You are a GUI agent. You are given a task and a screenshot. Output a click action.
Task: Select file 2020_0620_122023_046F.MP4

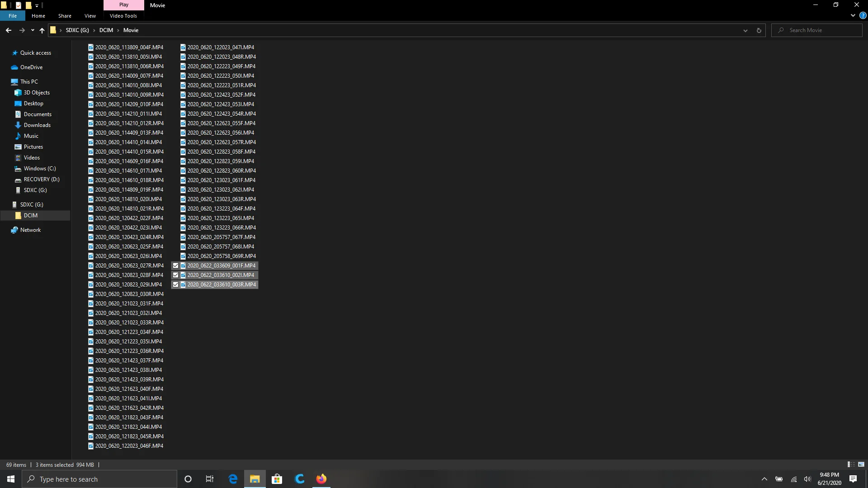129,446
